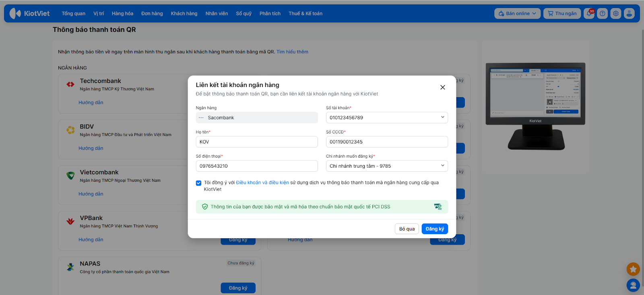644x295 pixels.
Task: Click the green security shield icon
Action: pos(205,207)
